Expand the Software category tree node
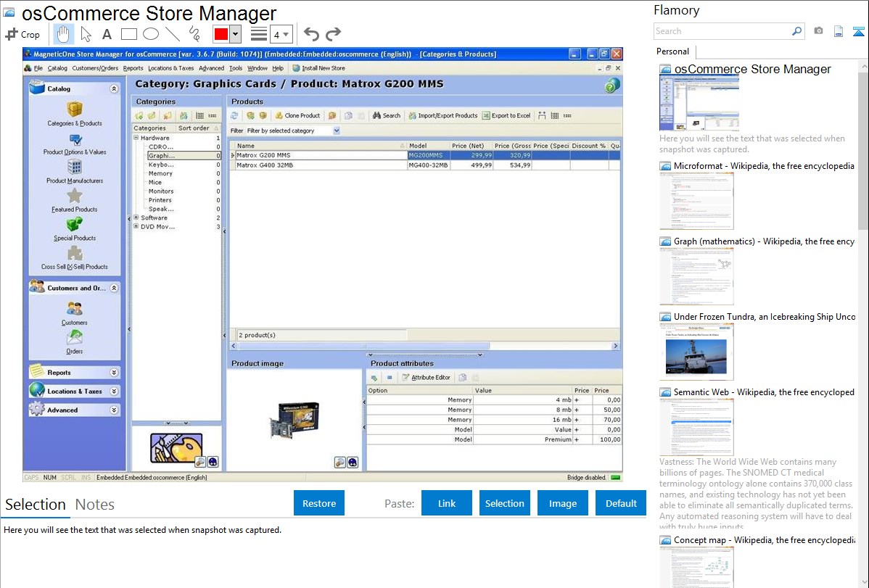The image size is (869, 588). click(136, 218)
